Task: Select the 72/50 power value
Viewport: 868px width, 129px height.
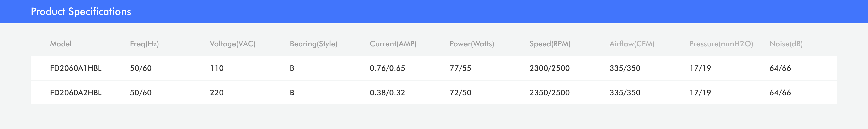Action: (460, 92)
